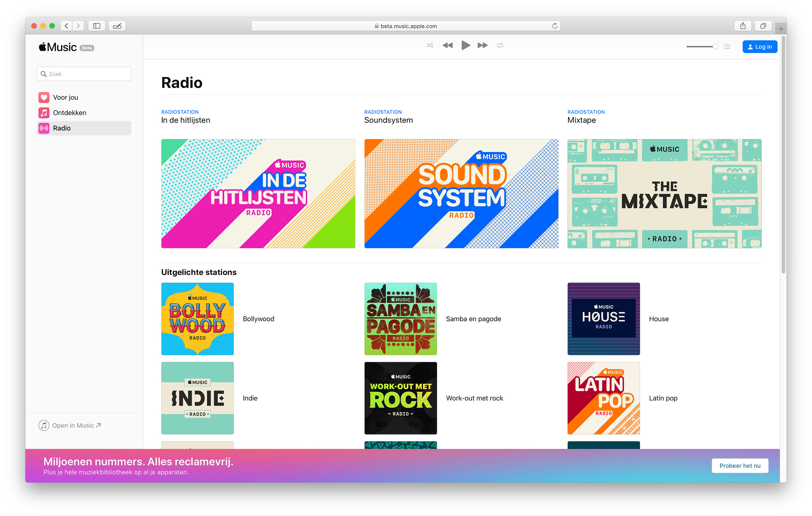Click the magnifying glass search icon
812x516 pixels.
pos(43,74)
